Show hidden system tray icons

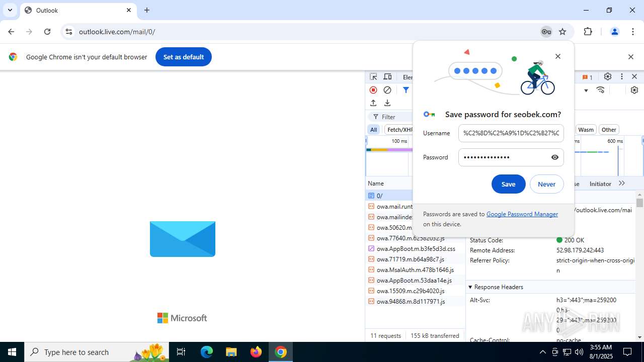(x=542, y=352)
